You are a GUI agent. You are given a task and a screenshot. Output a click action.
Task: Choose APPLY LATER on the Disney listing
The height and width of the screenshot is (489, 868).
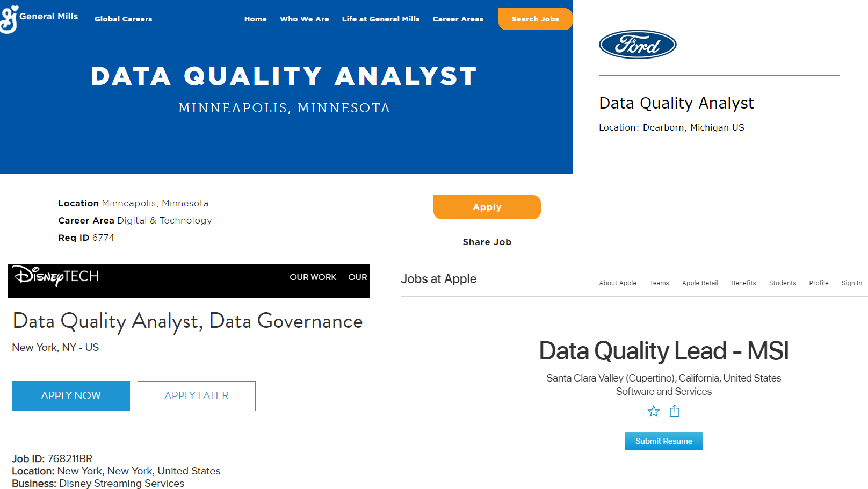coord(196,395)
